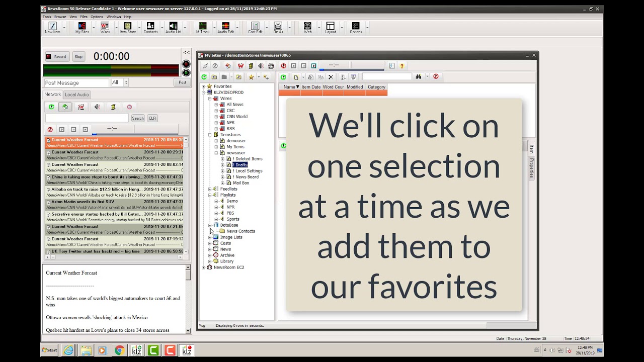
Task: Select the News Contacts tree item
Action: point(240,231)
